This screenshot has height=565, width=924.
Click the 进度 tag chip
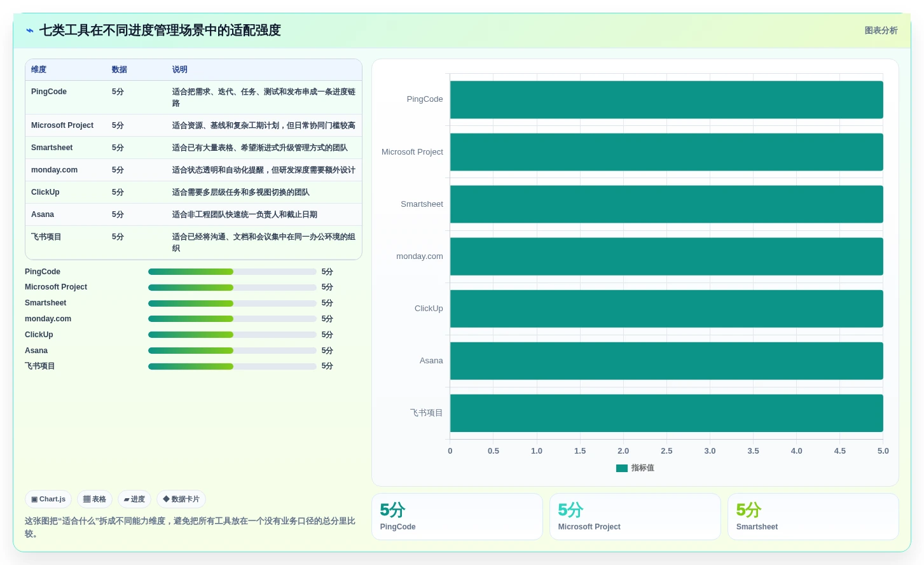coord(134,499)
